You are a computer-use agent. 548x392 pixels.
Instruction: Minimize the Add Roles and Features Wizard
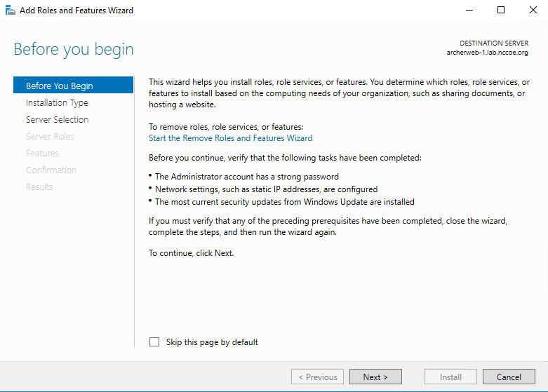click(x=469, y=10)
